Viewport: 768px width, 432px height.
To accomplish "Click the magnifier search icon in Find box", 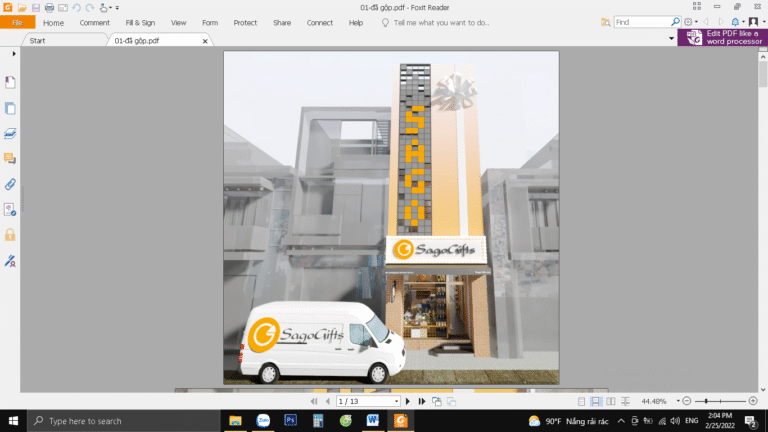I will click(675, 22).
